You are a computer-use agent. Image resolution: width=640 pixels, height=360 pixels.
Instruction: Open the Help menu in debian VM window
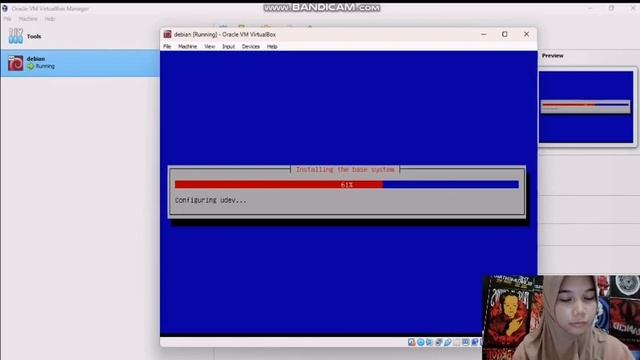coord(272,47)
